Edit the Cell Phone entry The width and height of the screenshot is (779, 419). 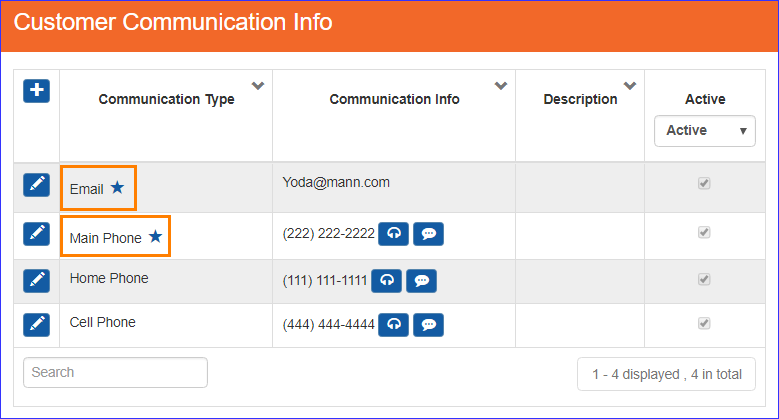tap(36, 325)
